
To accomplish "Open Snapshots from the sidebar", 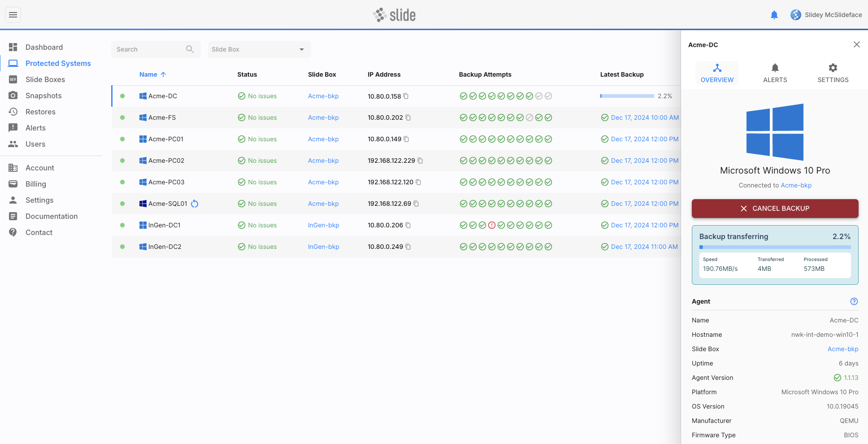I will 43,96.
